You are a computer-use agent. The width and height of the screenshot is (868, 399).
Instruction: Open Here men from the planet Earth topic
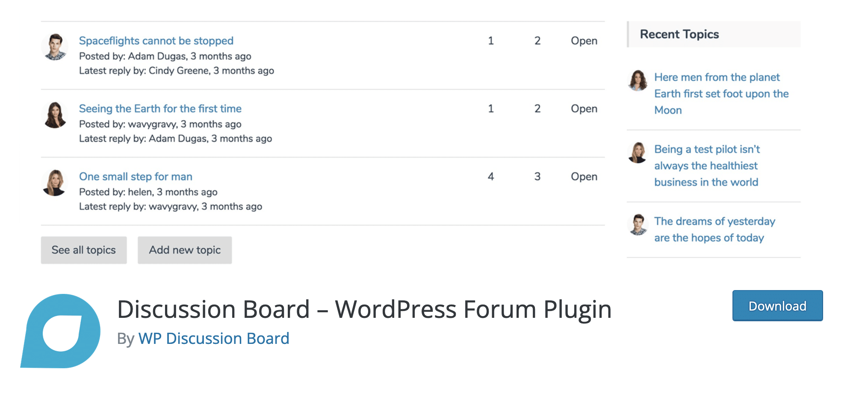721,94
